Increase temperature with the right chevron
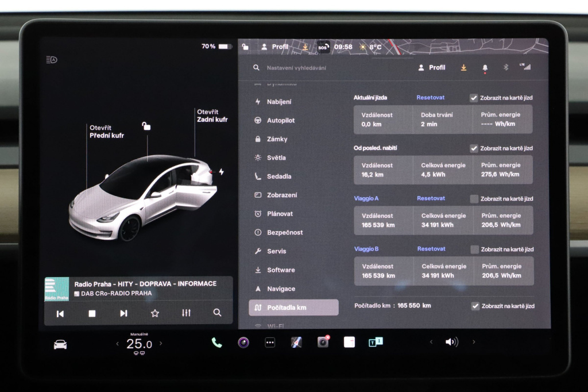Image resolution: width=588 pixels, height=392 pixels. click(161, 342)
